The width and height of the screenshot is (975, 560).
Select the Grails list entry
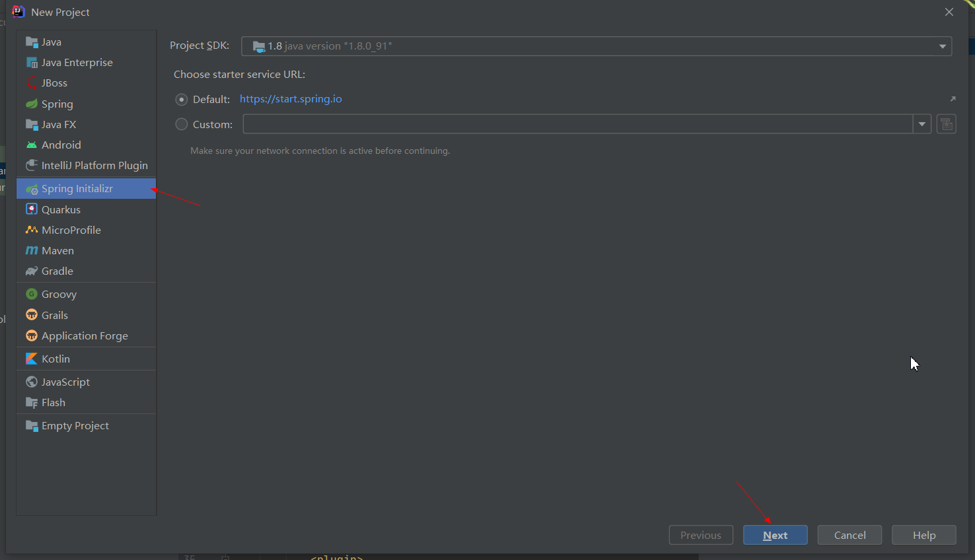tap(86, 315)
